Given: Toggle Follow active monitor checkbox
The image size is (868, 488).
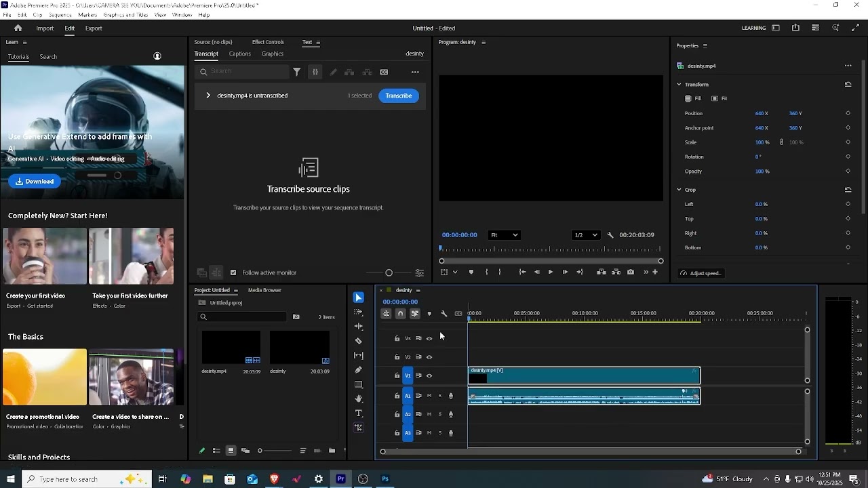Looking at the screenshot, I should coord(233,272).
